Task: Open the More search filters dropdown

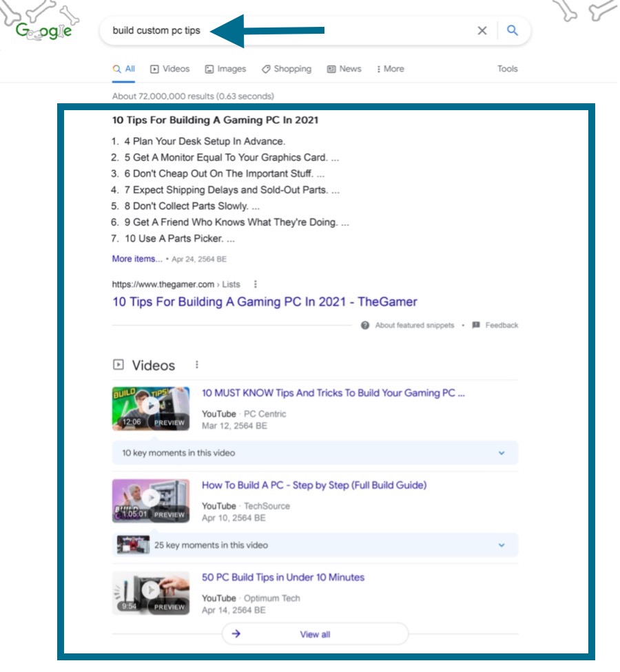Action: 391,69
